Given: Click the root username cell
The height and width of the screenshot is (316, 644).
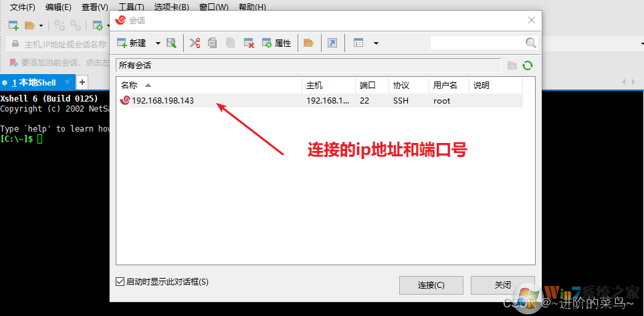Looking at the screenshot, I should point(442,100).
